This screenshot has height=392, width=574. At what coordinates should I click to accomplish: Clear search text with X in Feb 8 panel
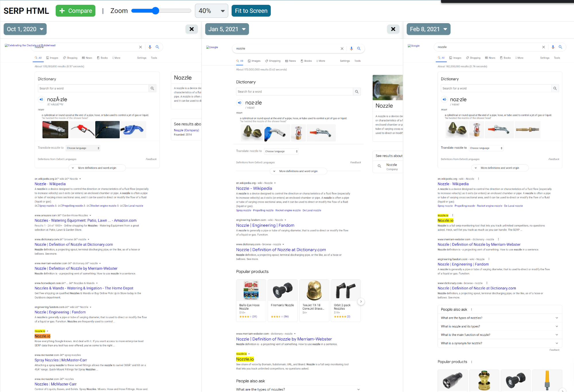[x=543, y=47]
